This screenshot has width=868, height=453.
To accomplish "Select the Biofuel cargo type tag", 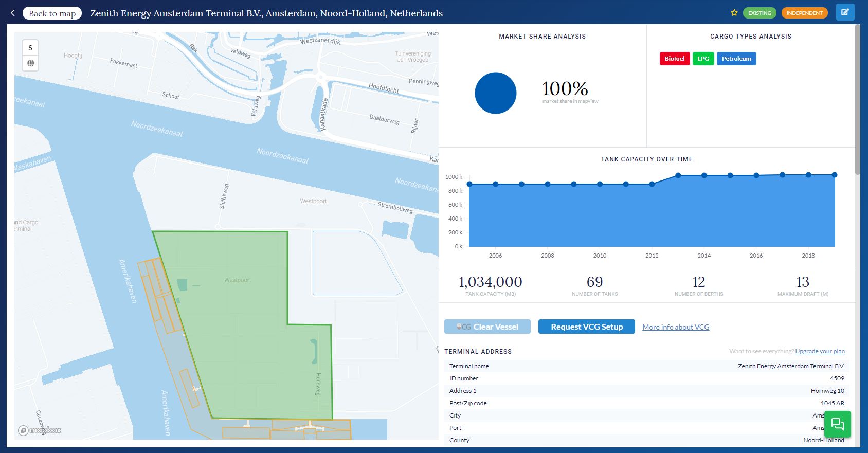I will (674, 59).
